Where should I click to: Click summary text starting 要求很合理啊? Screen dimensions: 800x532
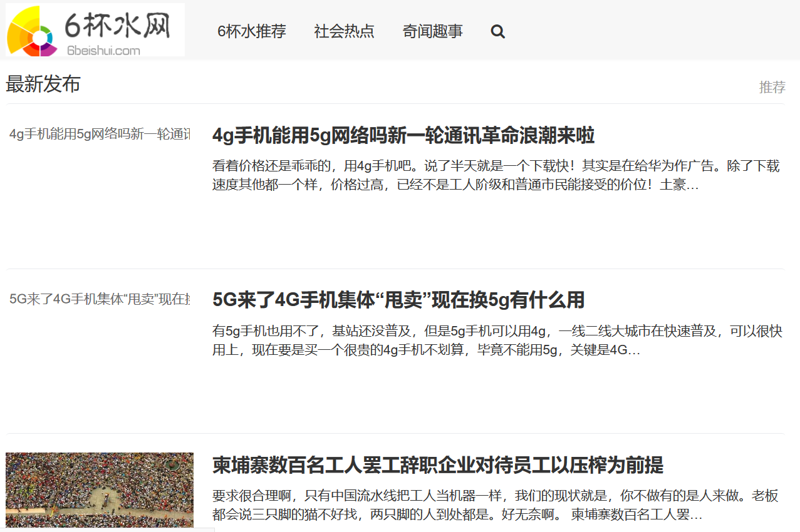(496, 506)
